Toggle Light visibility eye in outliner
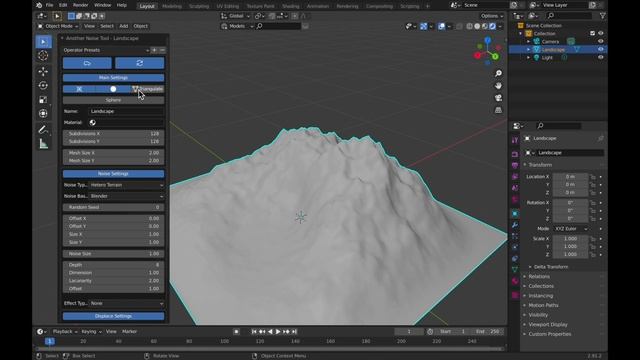640x360 pixels. pos(600,58)
